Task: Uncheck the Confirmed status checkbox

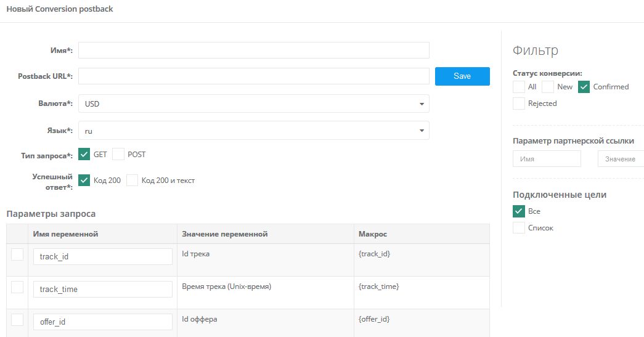Action: [x=584, y=87]
